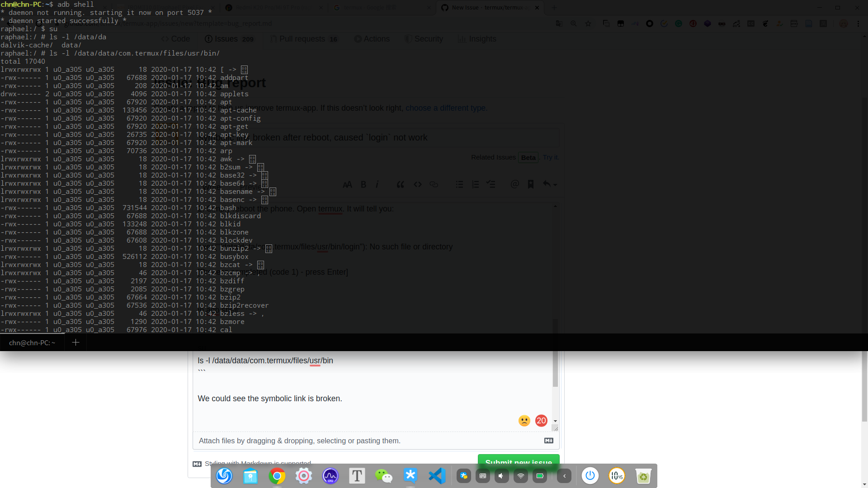The height and width of the screenshot is (488, 868).
Task: Open saved replies with the bookmark icon
Action: [x=530, y=184]
